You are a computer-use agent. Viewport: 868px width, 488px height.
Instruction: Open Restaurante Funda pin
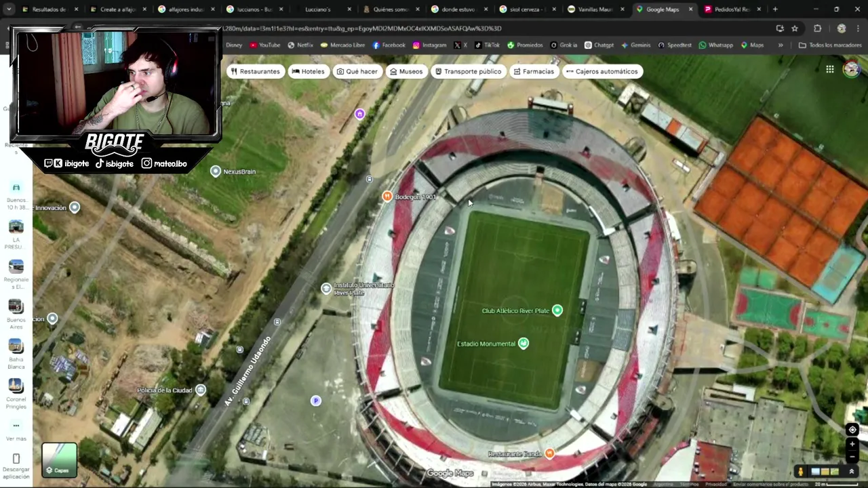[x=549, y=453]
